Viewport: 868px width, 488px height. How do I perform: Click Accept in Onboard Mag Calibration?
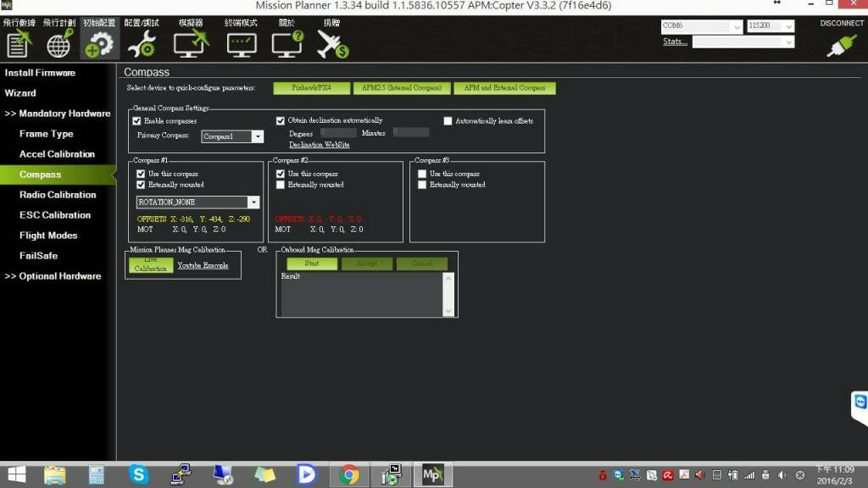(x=367, y=263)
